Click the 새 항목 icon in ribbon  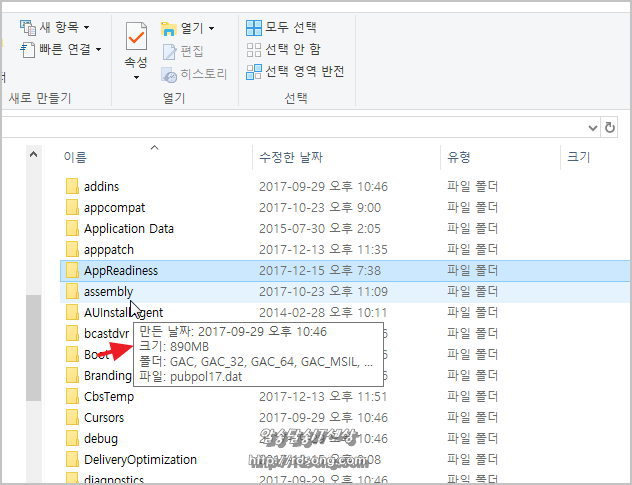(28, 27)
